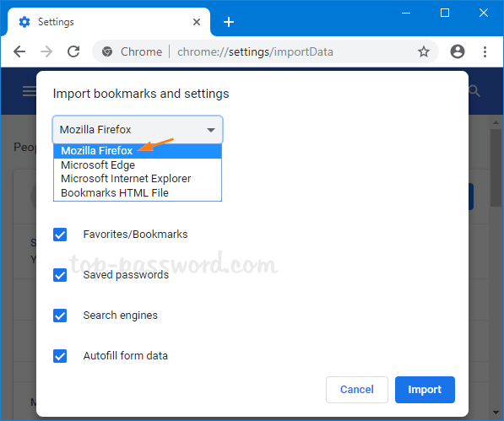The height and width of the screenshot is (421, 504).
Task: Choose Microsoft Edge from the list
Action: tap(138, 165)
